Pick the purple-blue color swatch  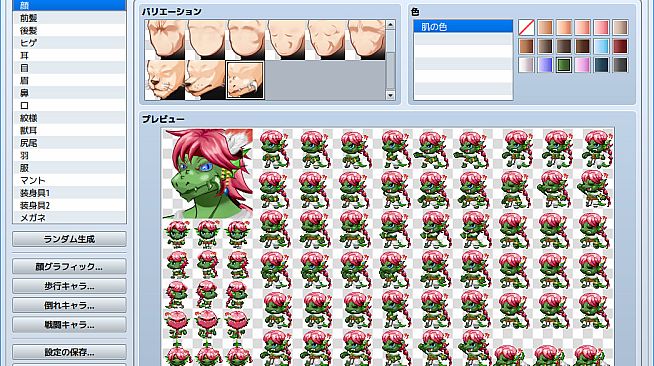(545, 65)
